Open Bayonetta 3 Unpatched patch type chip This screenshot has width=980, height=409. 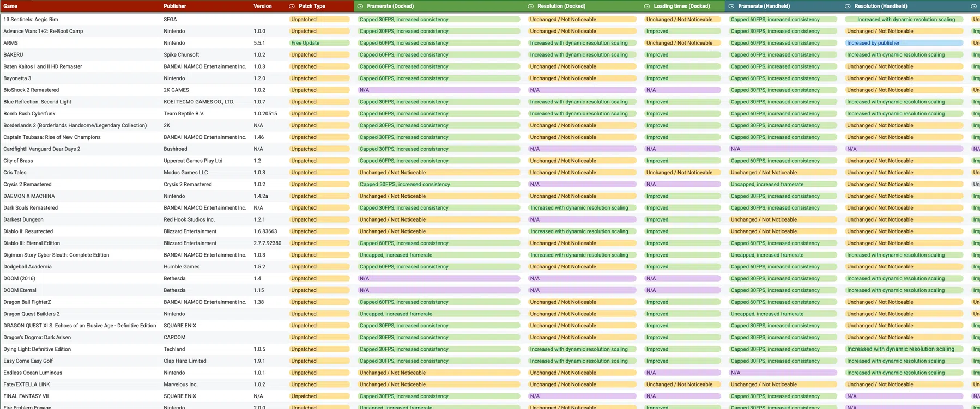click(x=319, y=78)
